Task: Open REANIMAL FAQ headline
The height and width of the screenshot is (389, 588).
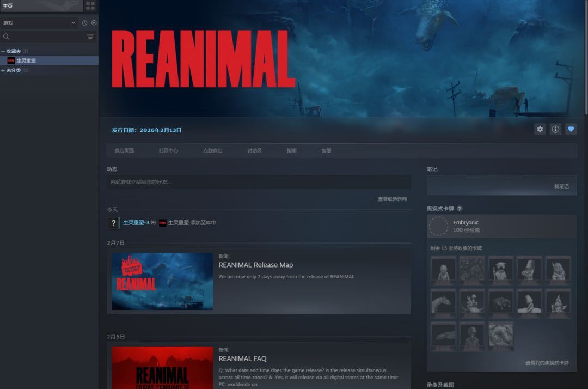Action: coord(243,358)
